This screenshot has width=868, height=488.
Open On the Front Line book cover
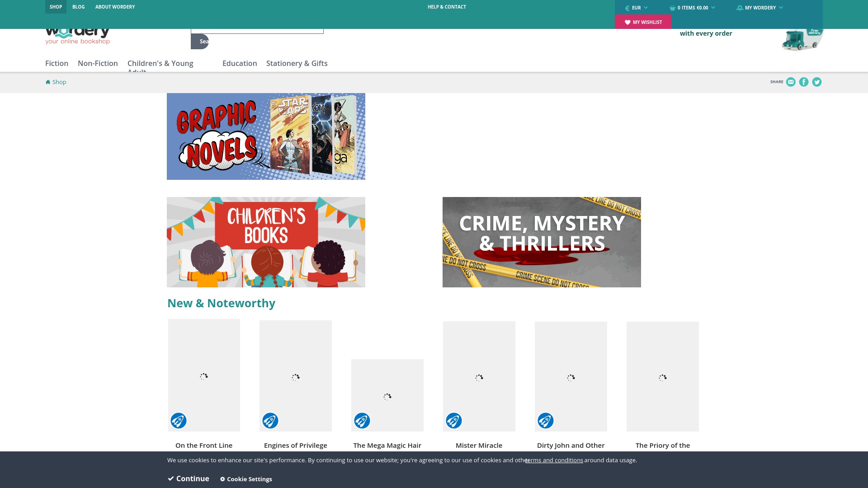204,375
